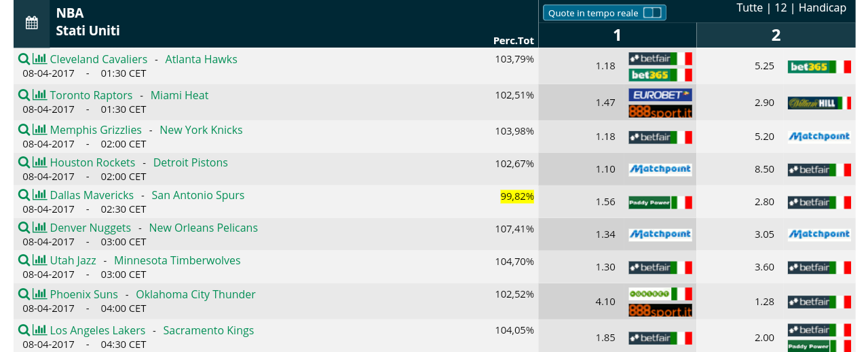This screenshot has height=352, width=868.
Task: Click Matchpoint logo in Houston Rockets row
Action: click(660, 169)
